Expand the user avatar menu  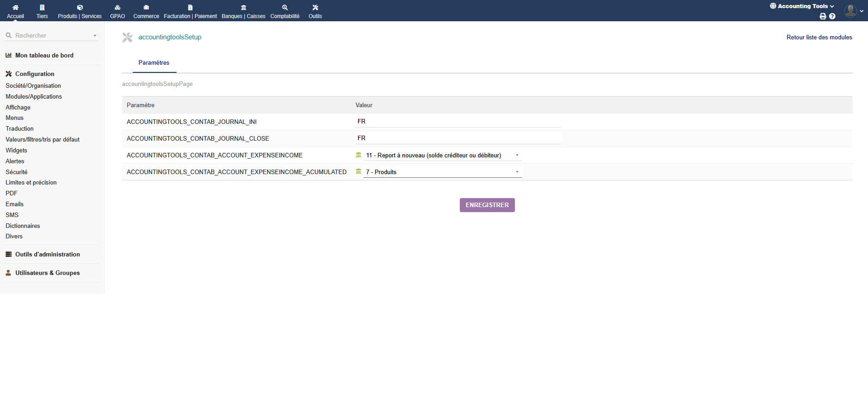coord(853,11)
